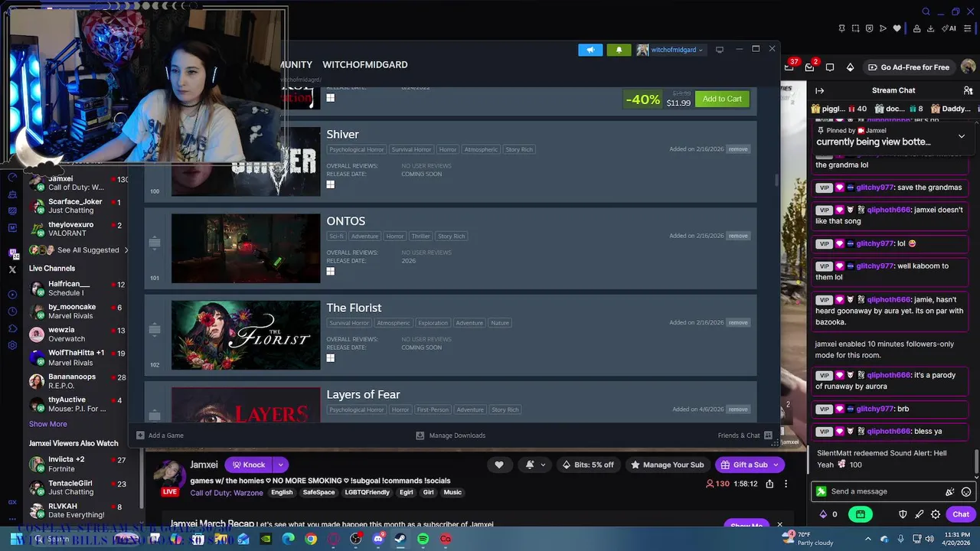
Task: Open the notification bell dropdown for Jamxei
Action: pyautogui.click(x=535, y=465)
